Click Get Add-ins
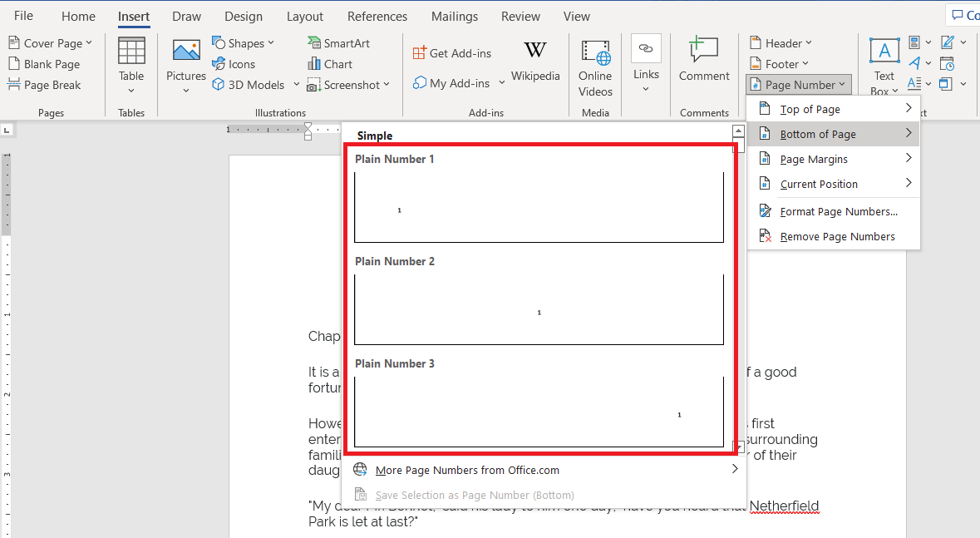 [452, 53]
